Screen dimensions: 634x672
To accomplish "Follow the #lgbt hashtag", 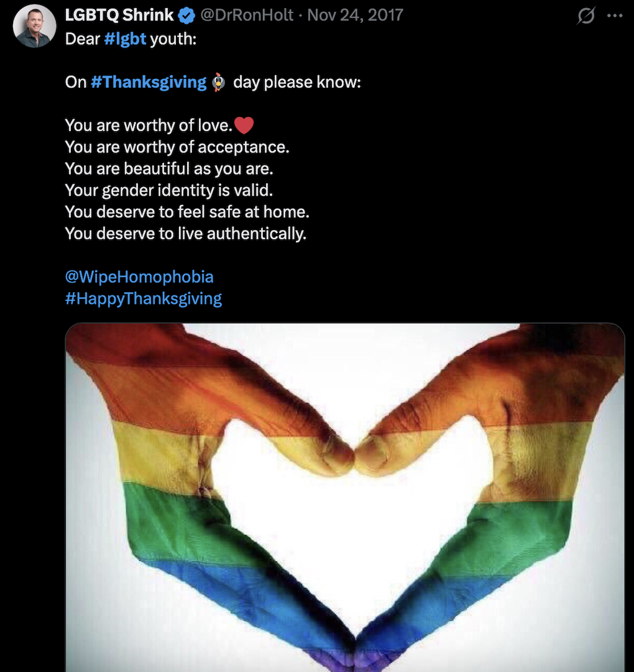I will click(x=125, y=39).
